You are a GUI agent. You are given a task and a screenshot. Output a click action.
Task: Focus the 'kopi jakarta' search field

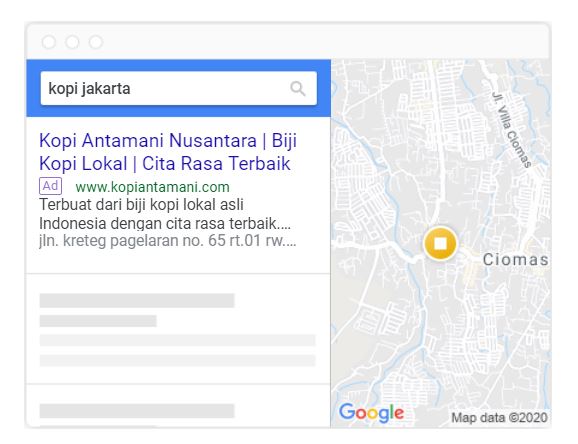(x=179, y=89)
